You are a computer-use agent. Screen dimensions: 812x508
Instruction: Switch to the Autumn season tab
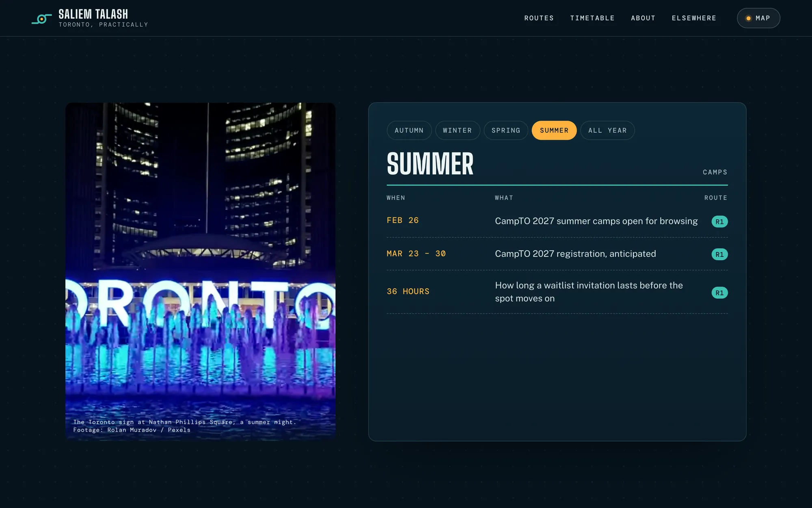409,130
